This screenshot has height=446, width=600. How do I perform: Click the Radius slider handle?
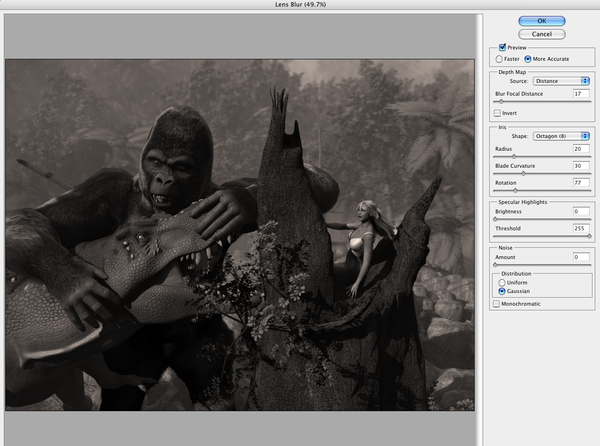(x=514, y=156)
